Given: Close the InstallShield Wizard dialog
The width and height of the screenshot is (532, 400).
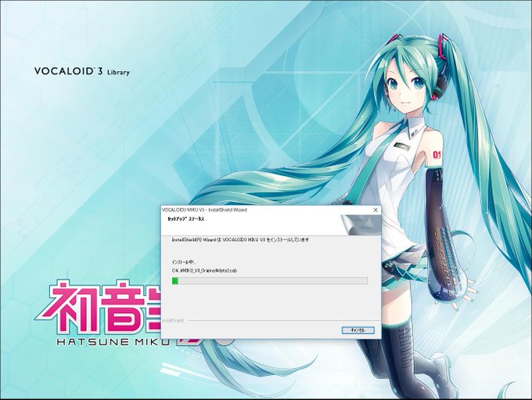Looking at the screenshot, I should (x=376, y=210).
